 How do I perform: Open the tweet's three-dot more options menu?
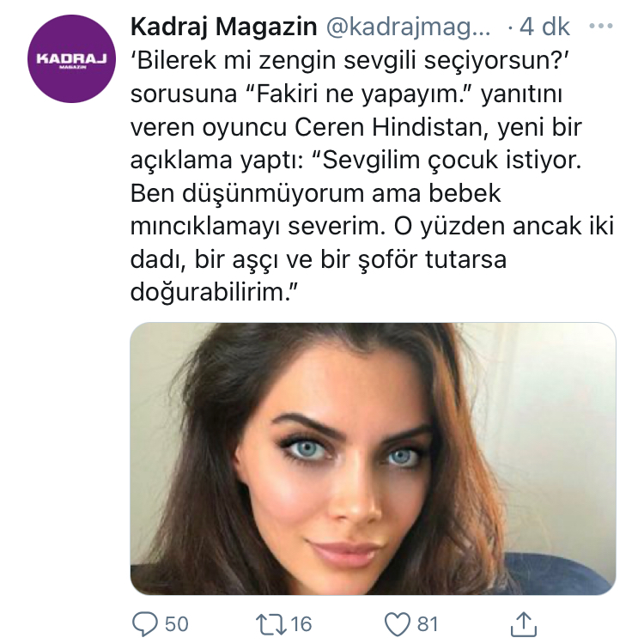(x=600, y=27)
